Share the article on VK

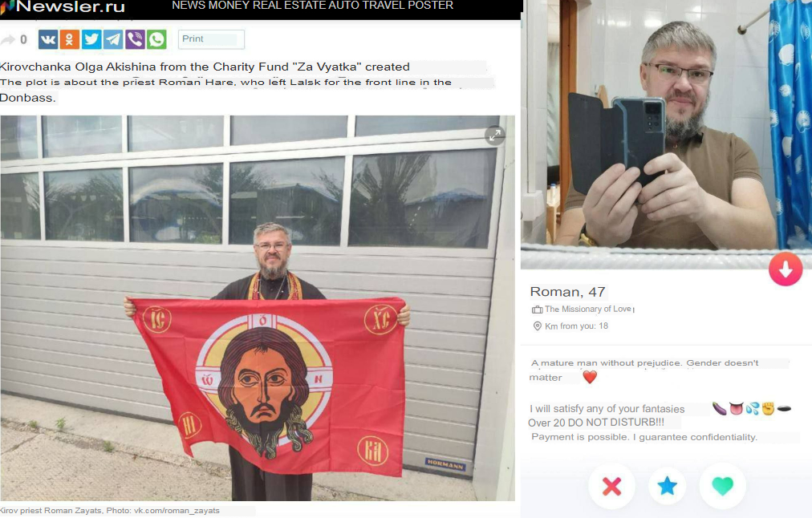pos(48,39)
